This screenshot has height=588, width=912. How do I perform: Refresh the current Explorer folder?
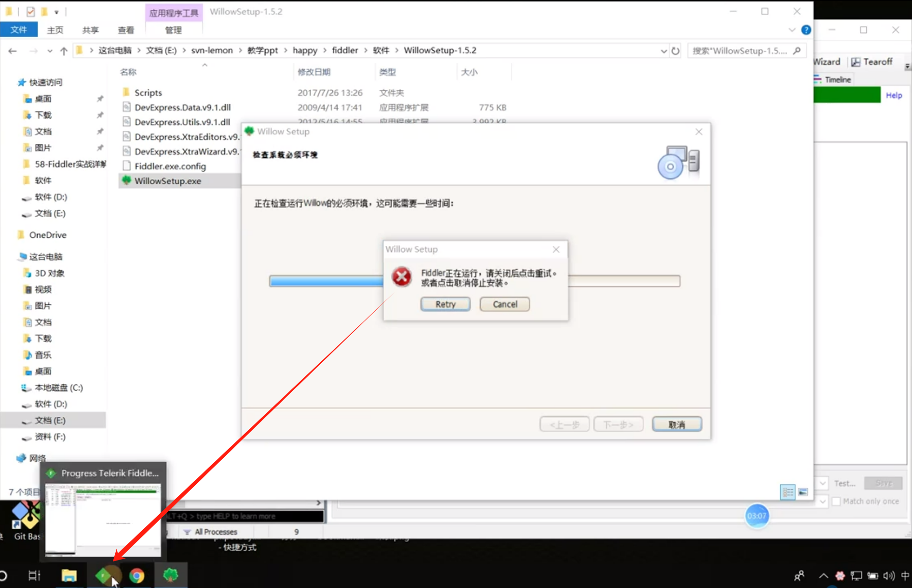pyautogui.click(x=675, y=51)
